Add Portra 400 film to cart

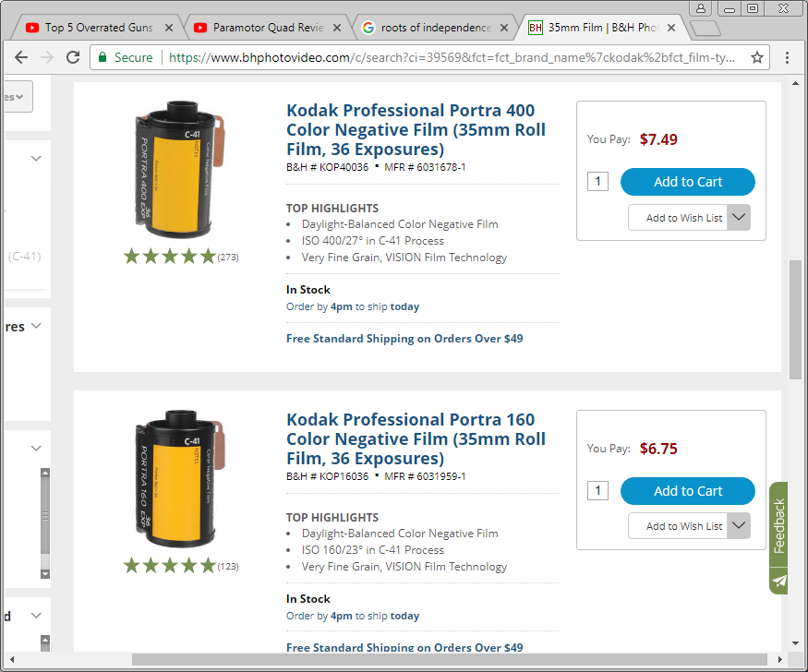pos(687,182)
